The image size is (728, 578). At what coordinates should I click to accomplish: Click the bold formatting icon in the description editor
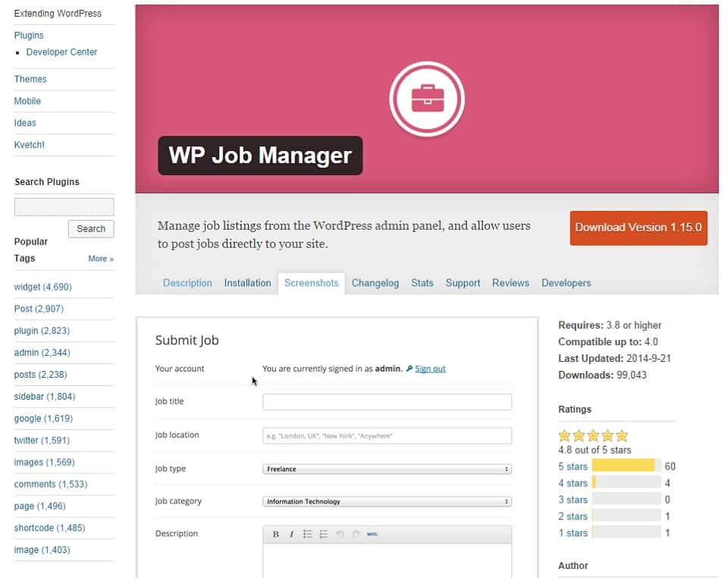click(275, 534)
